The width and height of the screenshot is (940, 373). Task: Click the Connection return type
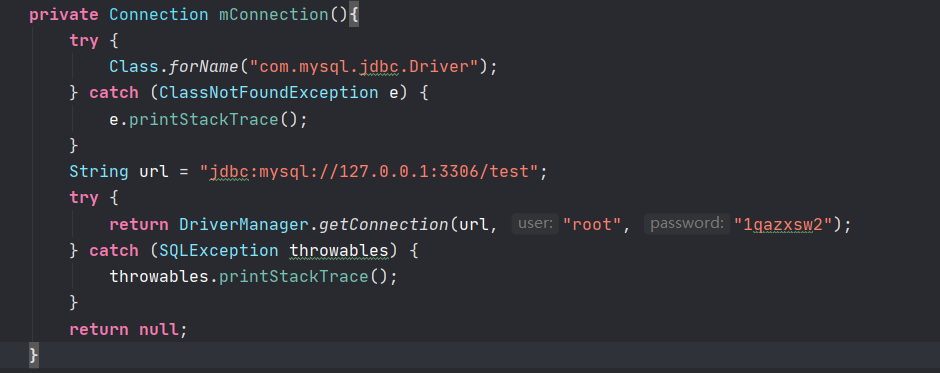159,14
